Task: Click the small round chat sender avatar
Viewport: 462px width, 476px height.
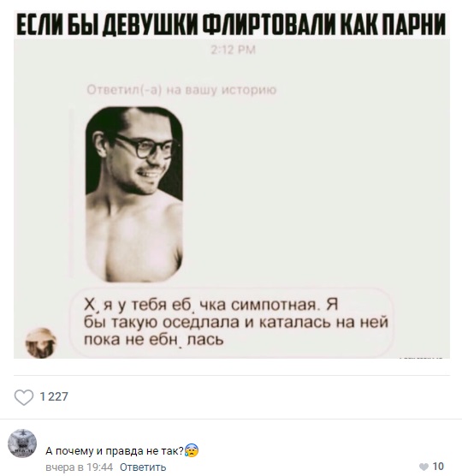Action: (x=41, y=343)
